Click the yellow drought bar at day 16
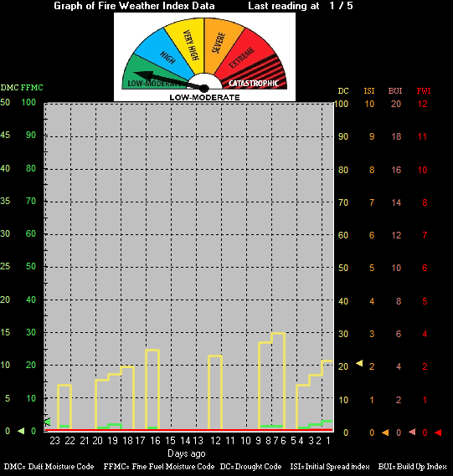Viewport: 453px width, 476px height. pos(152,389)
